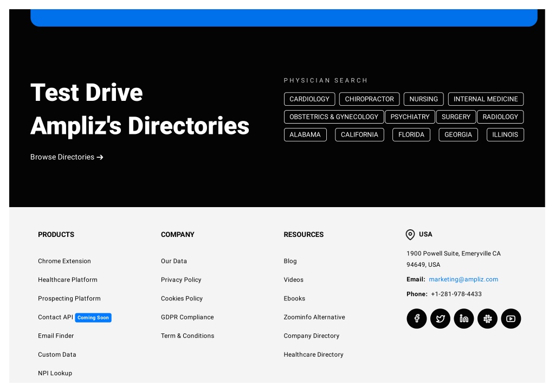Click the PRODUCTS column heading

point(56,234)
